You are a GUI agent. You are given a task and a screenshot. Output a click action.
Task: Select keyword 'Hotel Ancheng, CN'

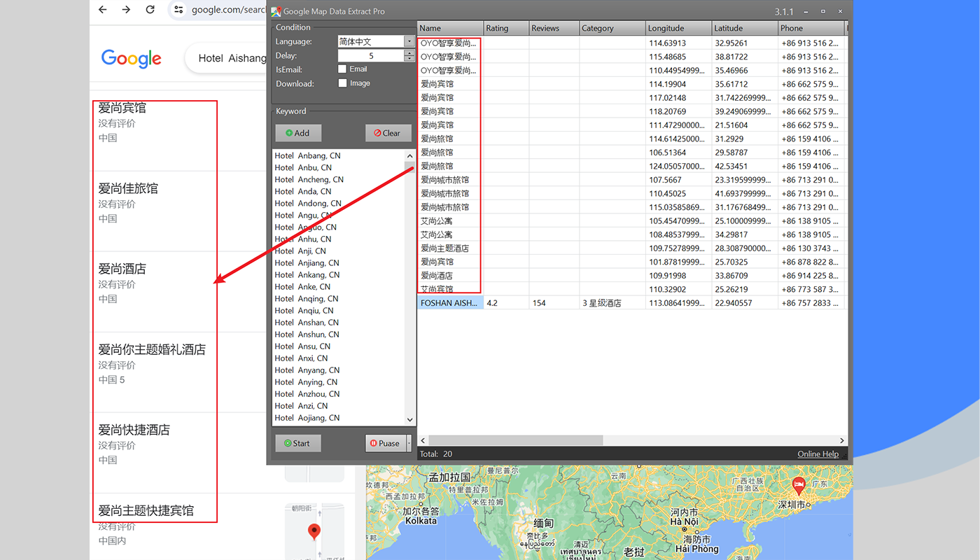point(309,179)
